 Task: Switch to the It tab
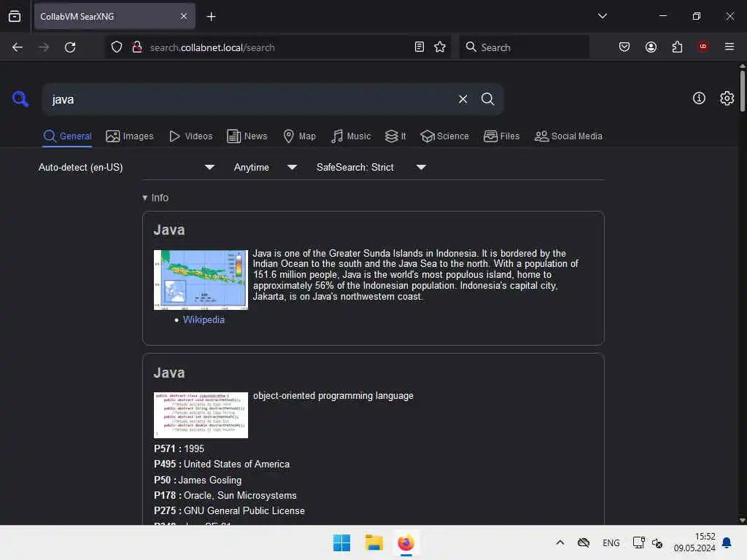pos(395,136)
